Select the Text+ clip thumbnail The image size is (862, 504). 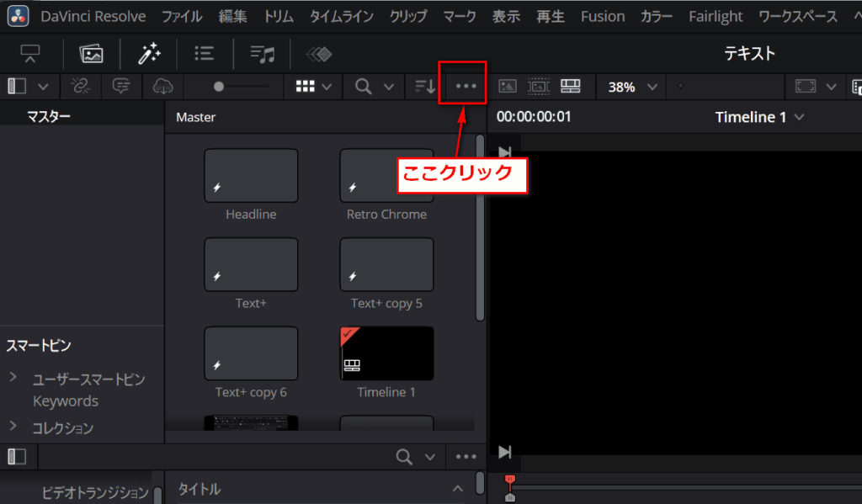251,265
